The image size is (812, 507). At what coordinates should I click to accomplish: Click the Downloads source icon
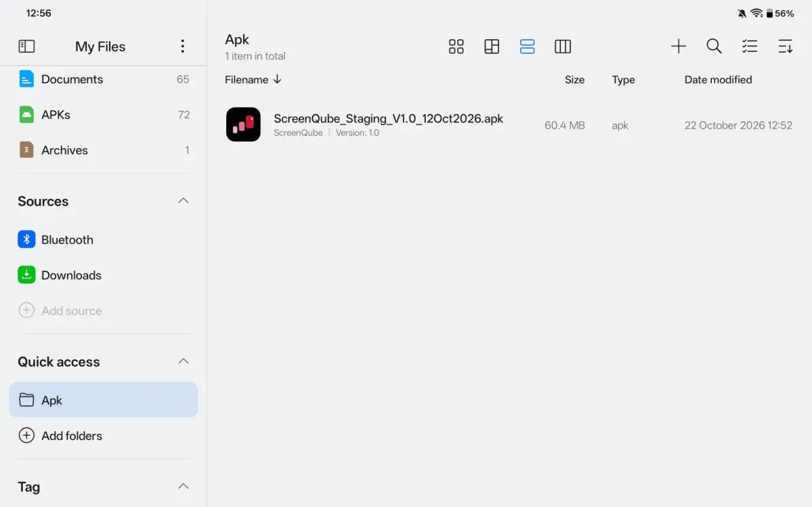26,275
